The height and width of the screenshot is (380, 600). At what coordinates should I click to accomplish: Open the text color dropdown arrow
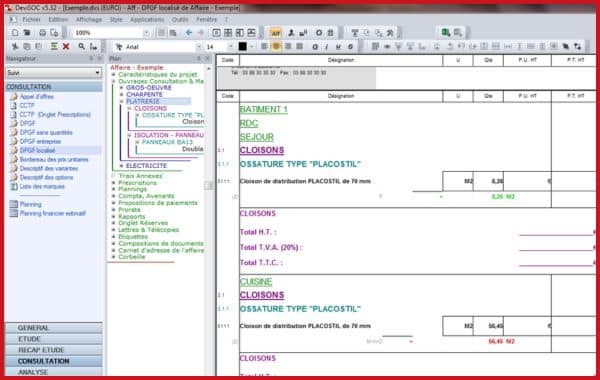(x=252, y=47)
